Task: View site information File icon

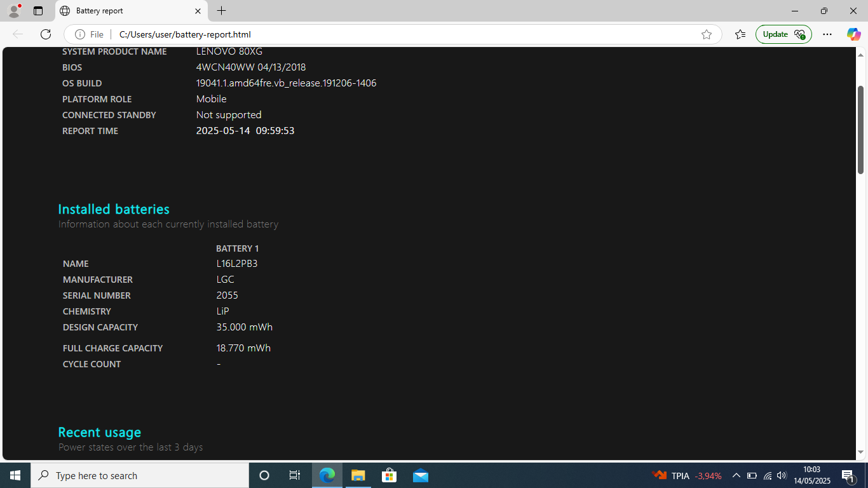Action: coord(89,34)
